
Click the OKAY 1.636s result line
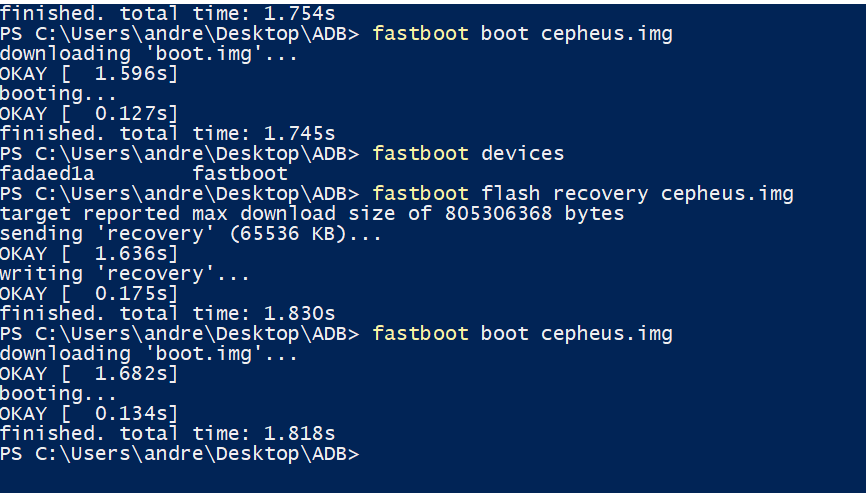click(x=89, y=254)
